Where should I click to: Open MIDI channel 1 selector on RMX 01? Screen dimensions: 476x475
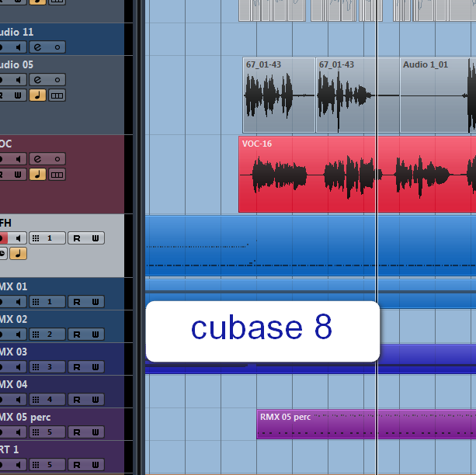click(47, 302)
